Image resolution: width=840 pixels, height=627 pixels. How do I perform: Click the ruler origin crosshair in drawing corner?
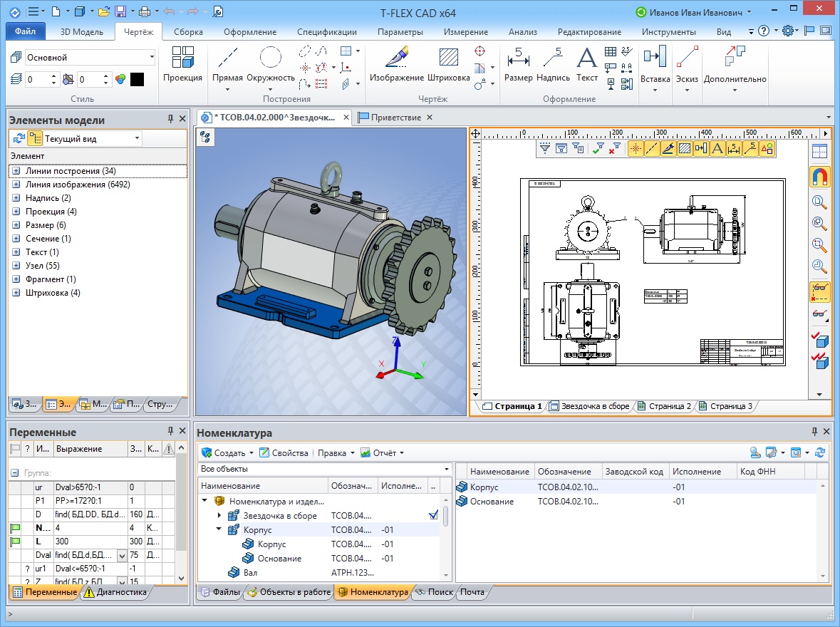pos(475,133)
